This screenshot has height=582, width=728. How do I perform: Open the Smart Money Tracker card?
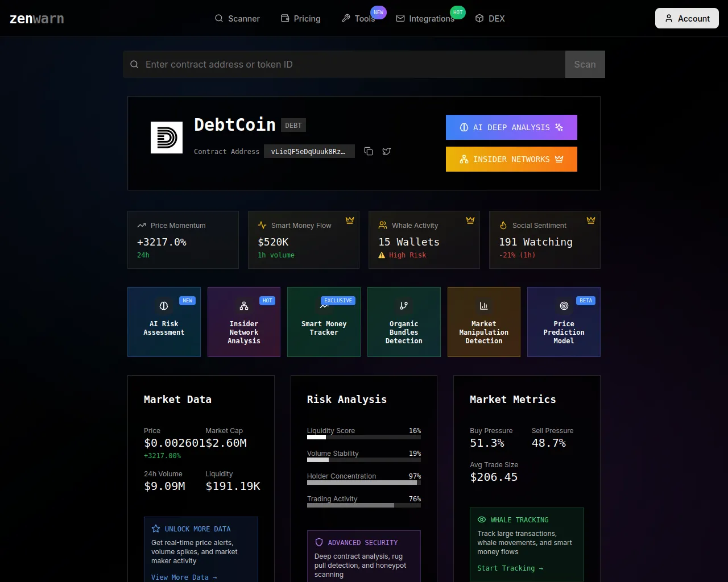[324, 322]
